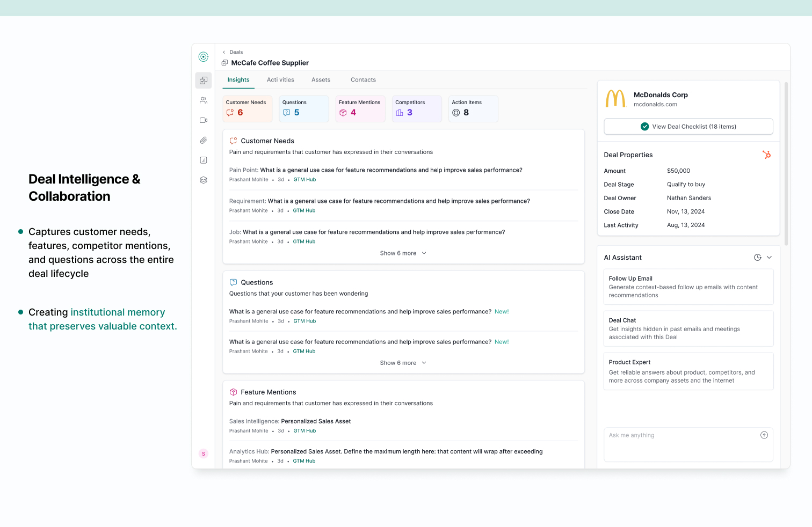Open the chart reports sidebar icon
Image resolution: width=812 pixels, height=527 pixels.
click(204, 160)
